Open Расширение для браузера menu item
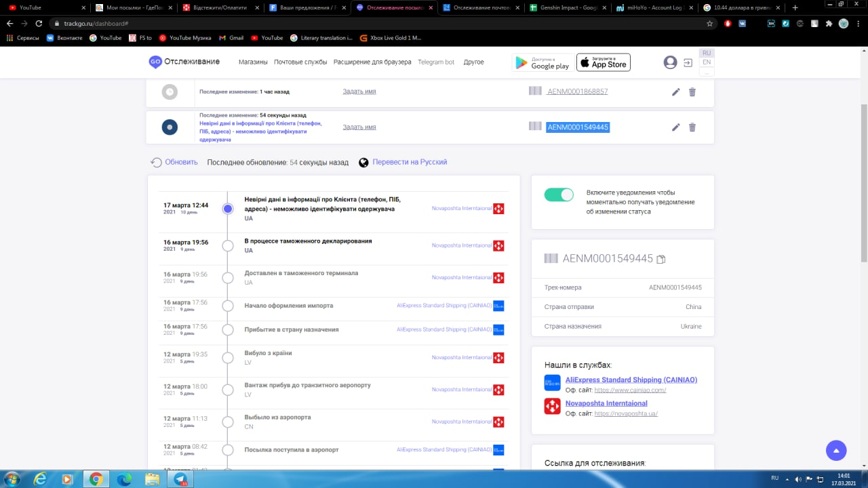868x488 pixels. tap(372, 62)
